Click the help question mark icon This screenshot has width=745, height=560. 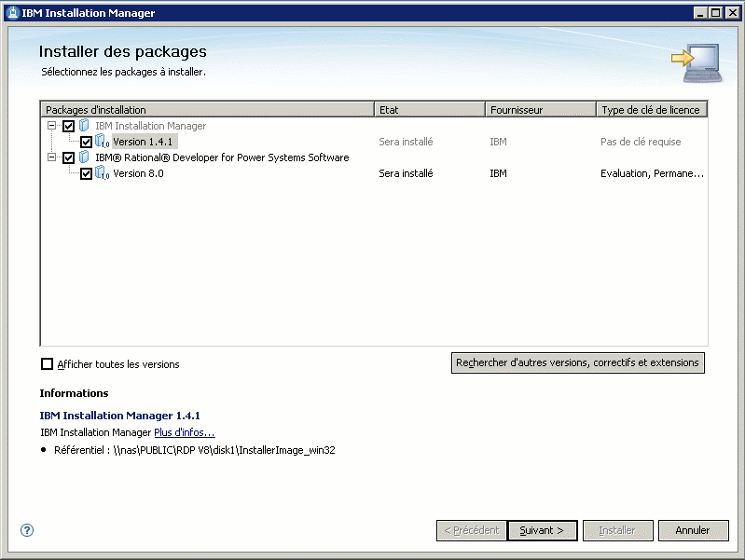[27, 530]
